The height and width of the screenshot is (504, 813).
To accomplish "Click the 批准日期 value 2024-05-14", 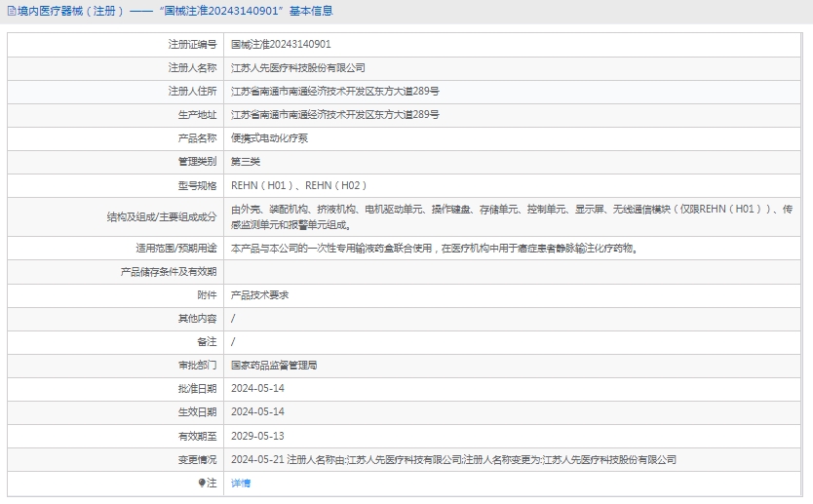I will coord(257,389).
